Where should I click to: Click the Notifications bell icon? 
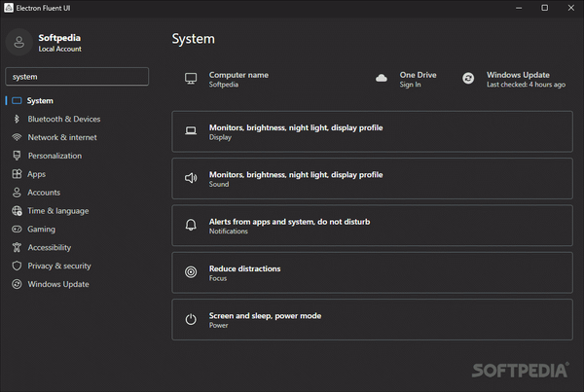[191, 225]
